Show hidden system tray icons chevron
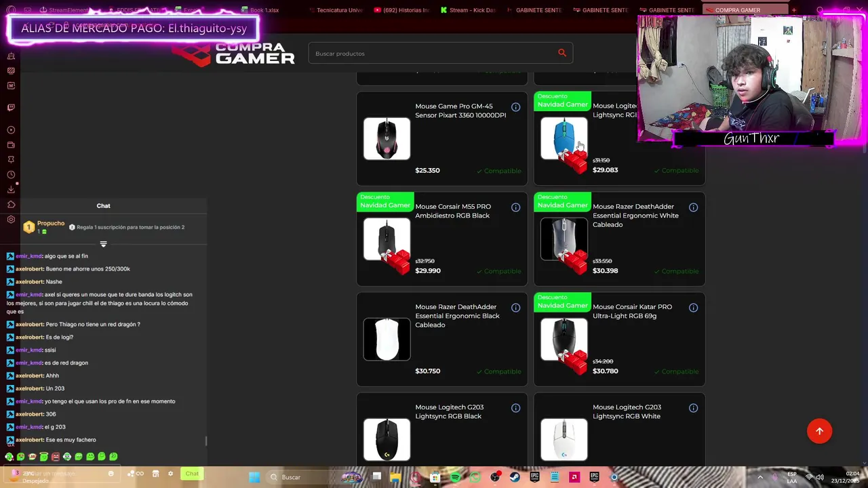This screenshot has height=488, width=868. point(759,477)
